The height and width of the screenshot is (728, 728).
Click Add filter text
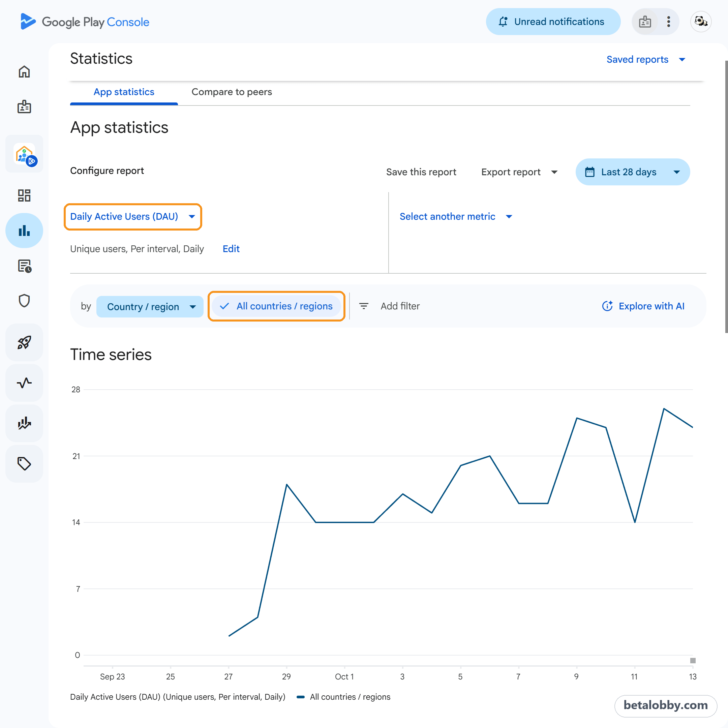tap(400, 306)
